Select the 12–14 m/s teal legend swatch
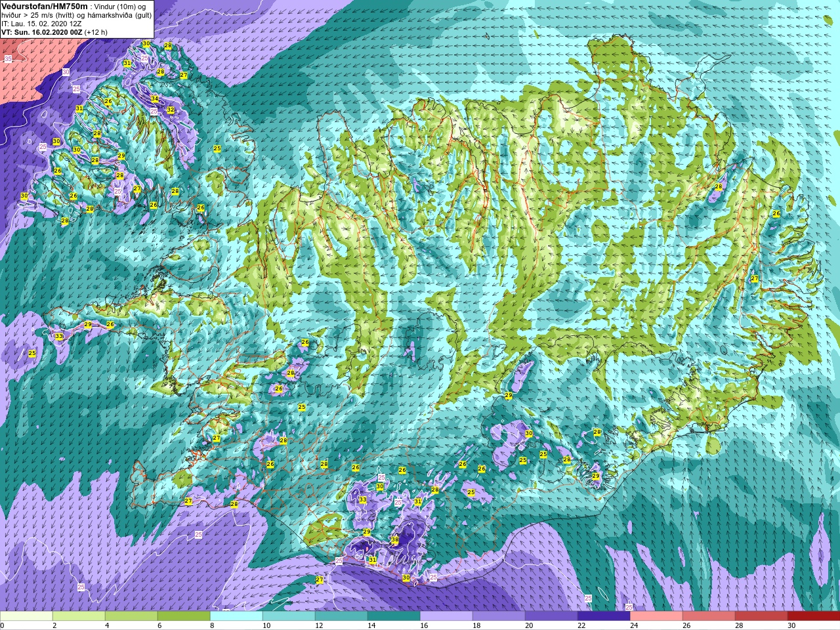The width and height of the screenshot is (840, 630). (x=341, y=616)
